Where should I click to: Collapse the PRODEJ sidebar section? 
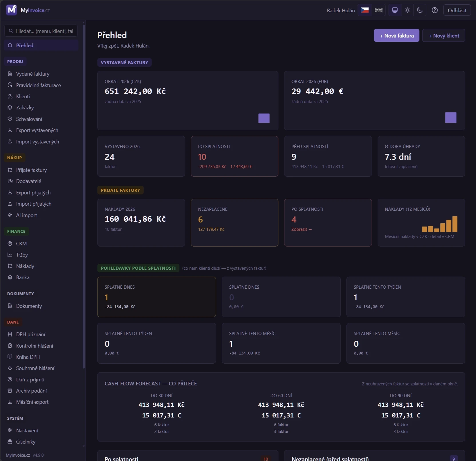15,62
